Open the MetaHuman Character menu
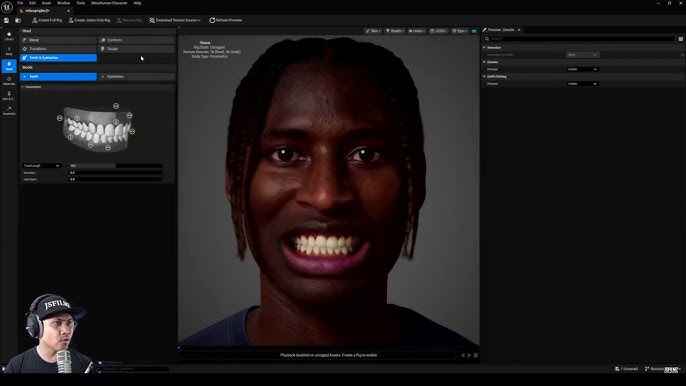 tap(109, 3)
